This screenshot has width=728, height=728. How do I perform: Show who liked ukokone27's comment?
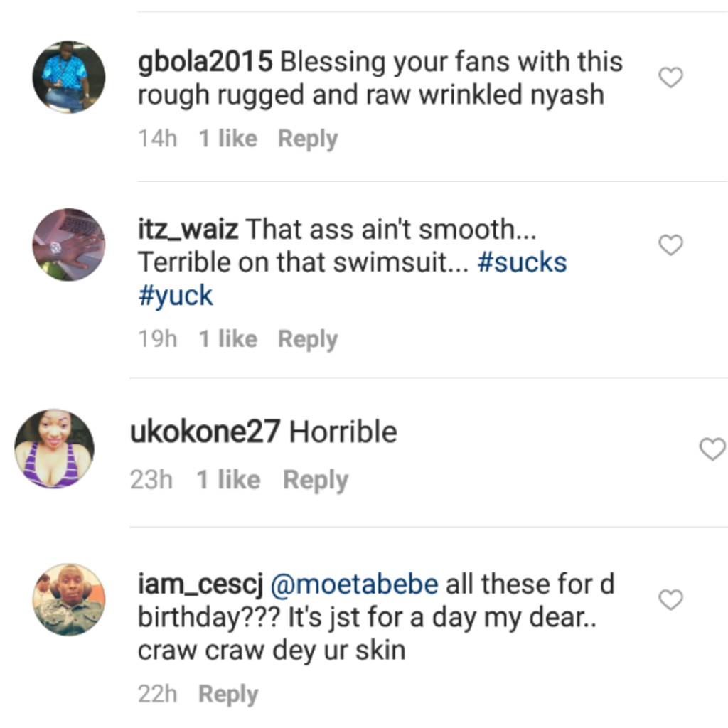(227, 480)
